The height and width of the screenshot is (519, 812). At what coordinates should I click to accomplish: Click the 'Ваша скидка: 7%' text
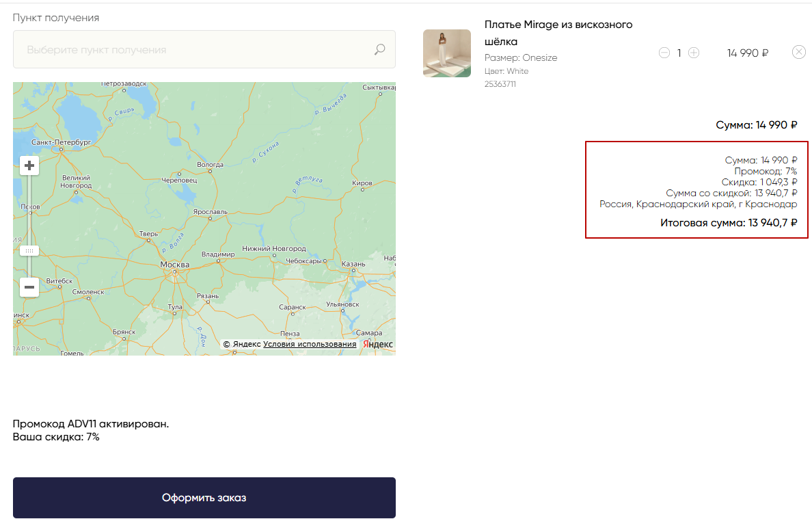56,437
